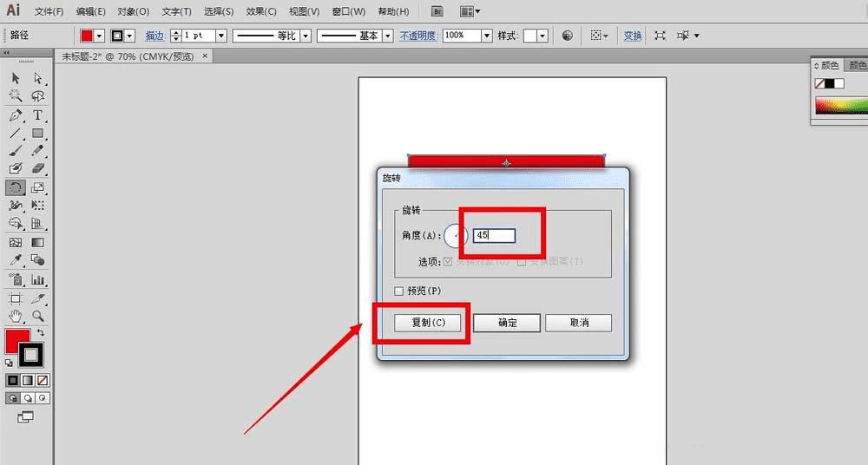This screenshot has height=465, width=868.
Task: Select the Selection tool (black arrow)
Action: pos(16,78)
